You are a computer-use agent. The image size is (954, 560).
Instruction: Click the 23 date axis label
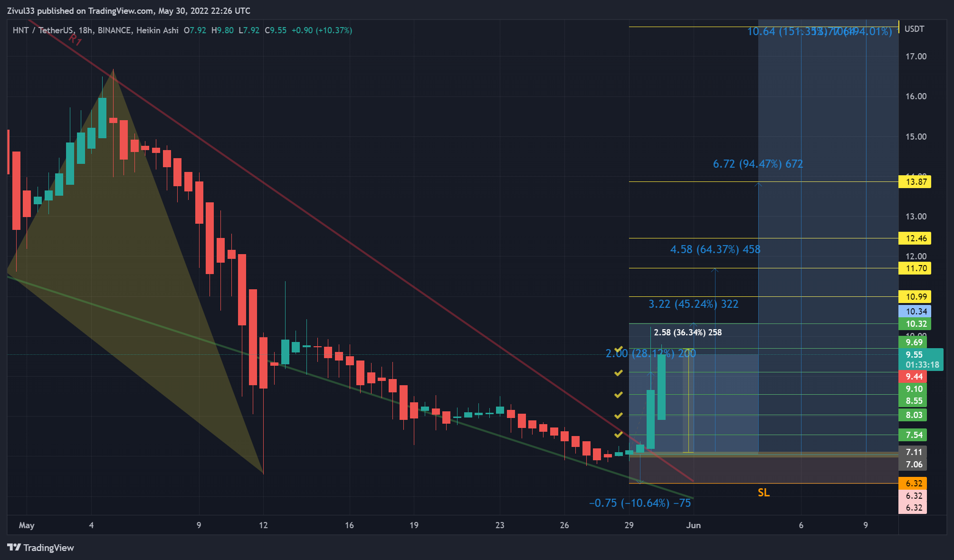coord(500,525)
